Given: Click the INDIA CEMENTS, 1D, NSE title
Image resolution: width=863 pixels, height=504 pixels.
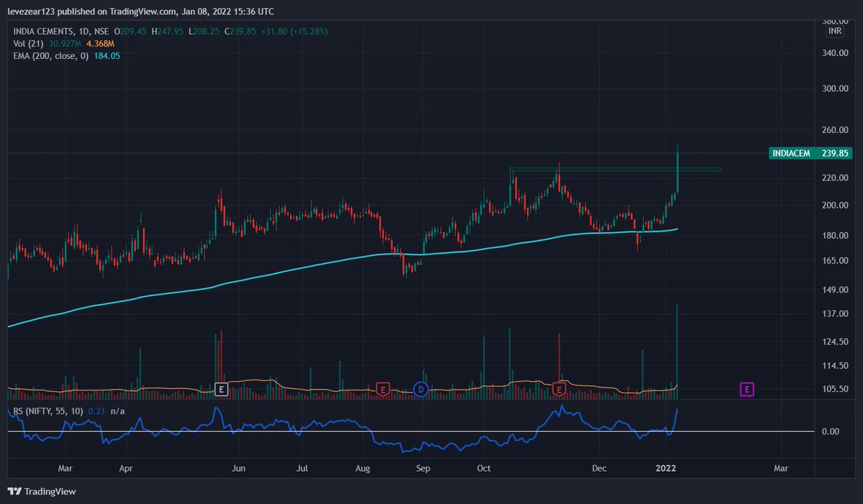Looking at the screenshot, I should (x=60, y=32).
